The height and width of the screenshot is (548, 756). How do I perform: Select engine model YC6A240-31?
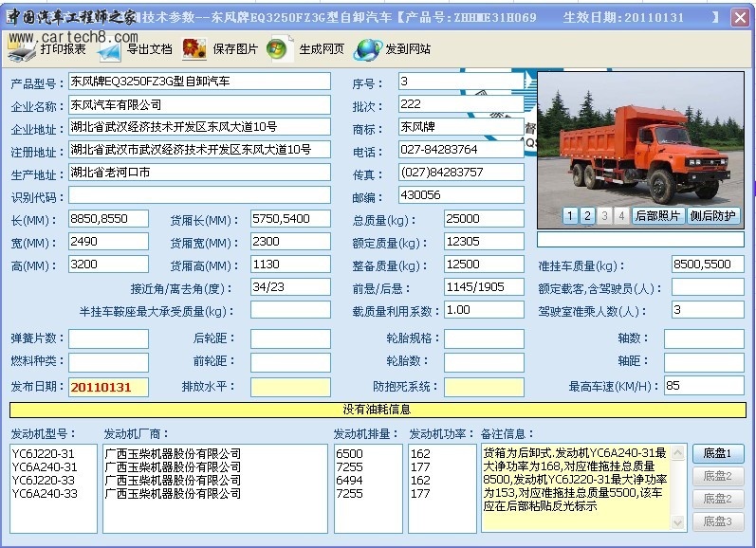coord(45,467)
